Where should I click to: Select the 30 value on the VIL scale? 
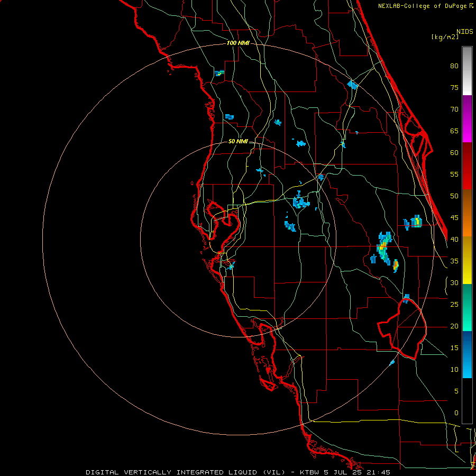[454, 283]
